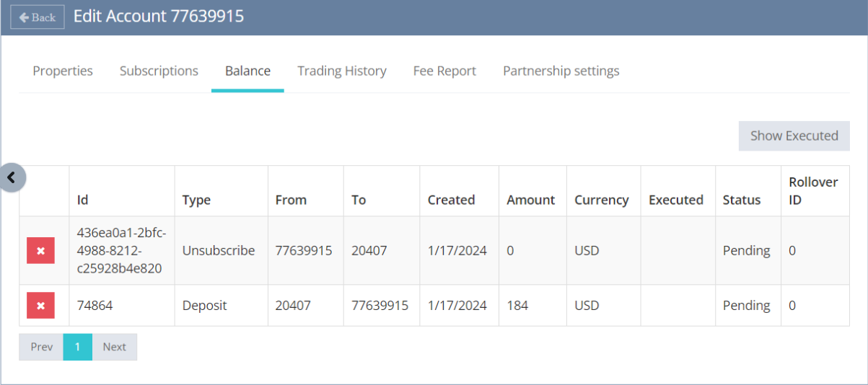The width and height of the screenshot is (868, 385).
Task: Click the Id column header
Action: 83,200
